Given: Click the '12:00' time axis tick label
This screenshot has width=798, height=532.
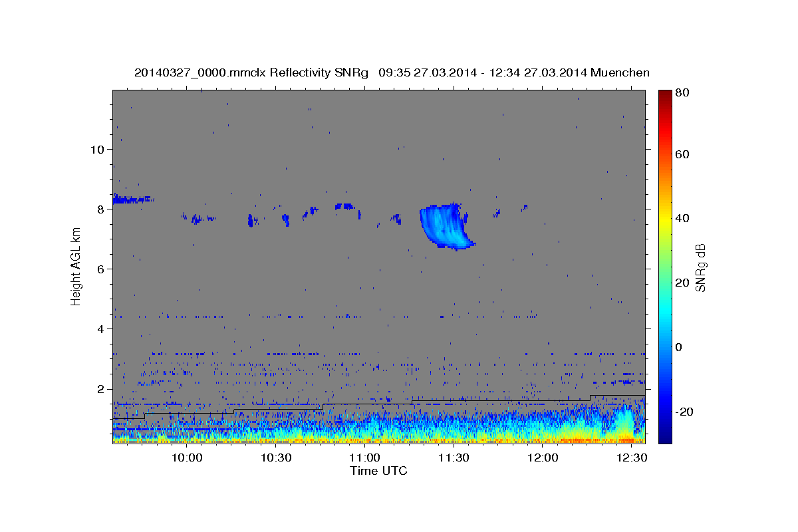Looking at the screenshot, I should [x=543, y=458].
